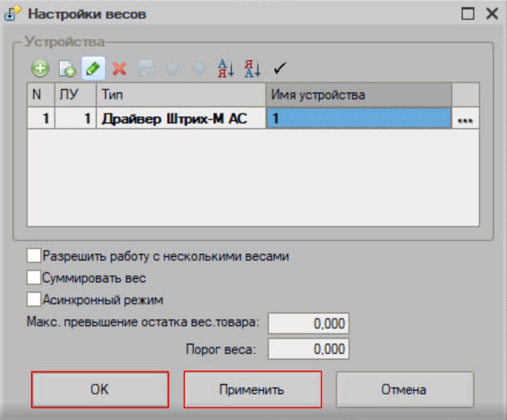Click the ЛУ column header
This screenshot has height=420, width=507.
[x=75, y=95]
